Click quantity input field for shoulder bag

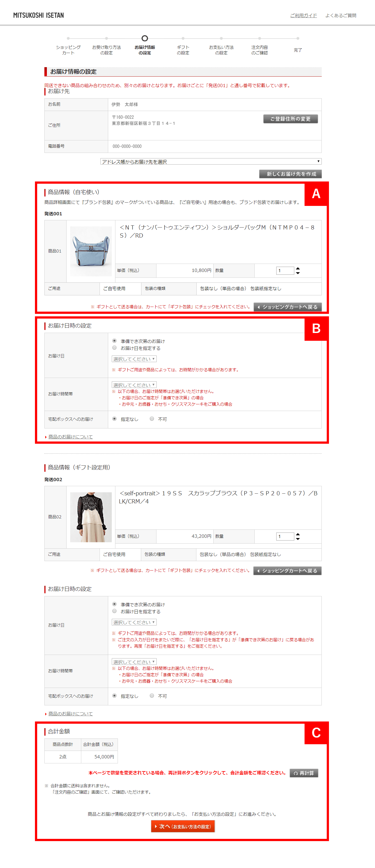(x=285, y=271)
